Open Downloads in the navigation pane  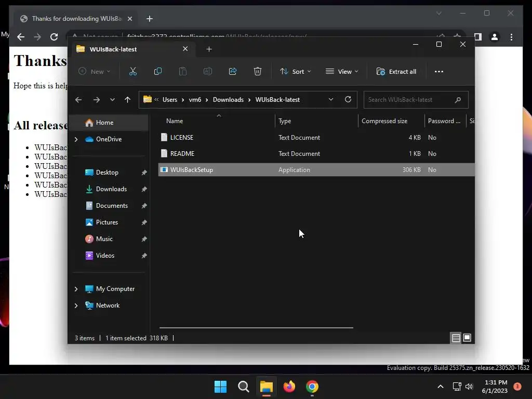point(109,189)
